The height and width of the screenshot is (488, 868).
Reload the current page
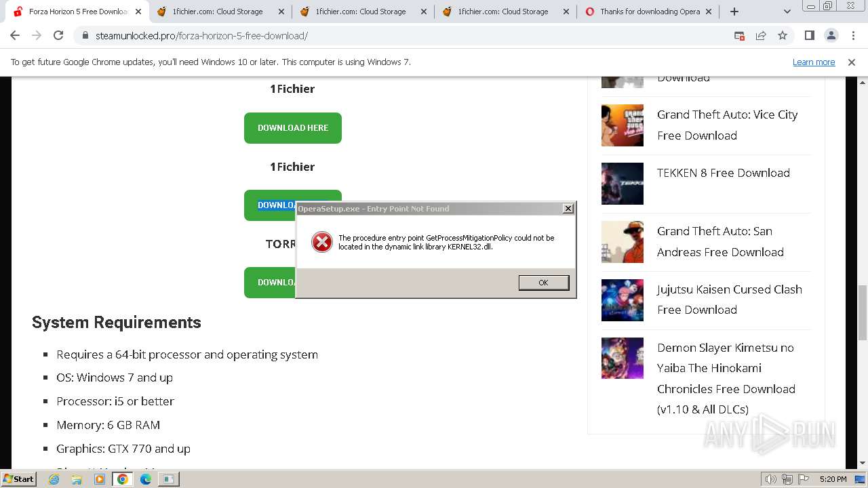point(58,36)
